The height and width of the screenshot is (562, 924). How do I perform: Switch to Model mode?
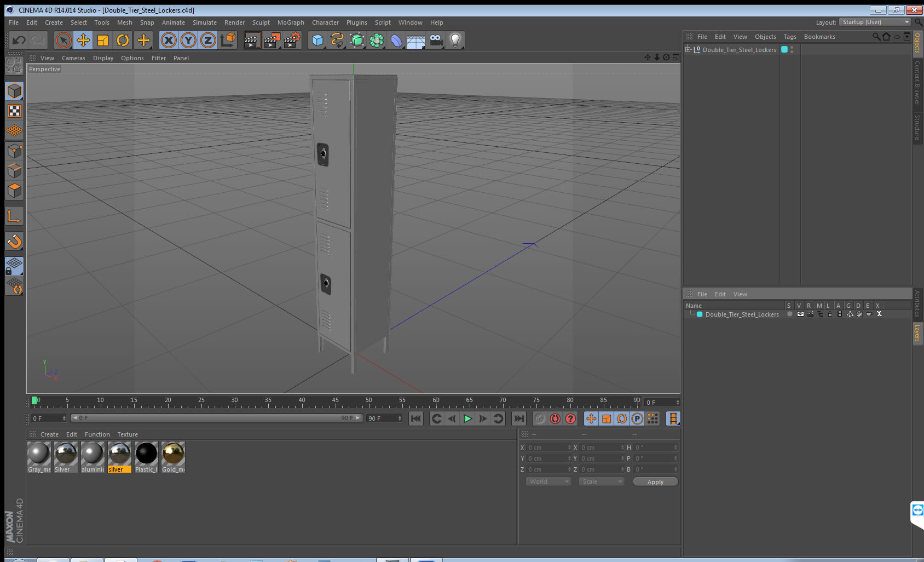pyautogui.click(x=14, y=91)
